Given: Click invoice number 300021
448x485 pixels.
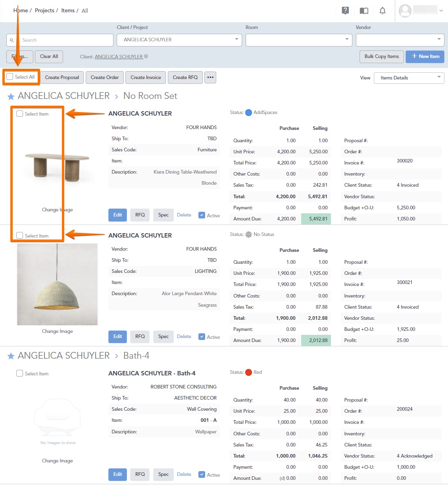Looking at the screenshot, I should [x=405, y=282].
